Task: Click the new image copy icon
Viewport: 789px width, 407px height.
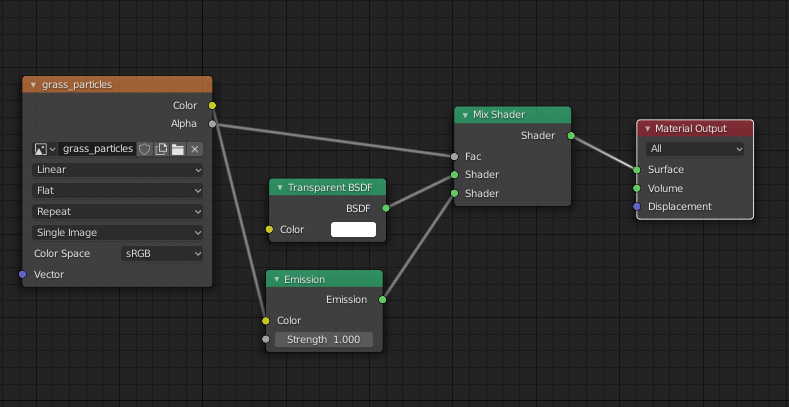Action: 161,149
